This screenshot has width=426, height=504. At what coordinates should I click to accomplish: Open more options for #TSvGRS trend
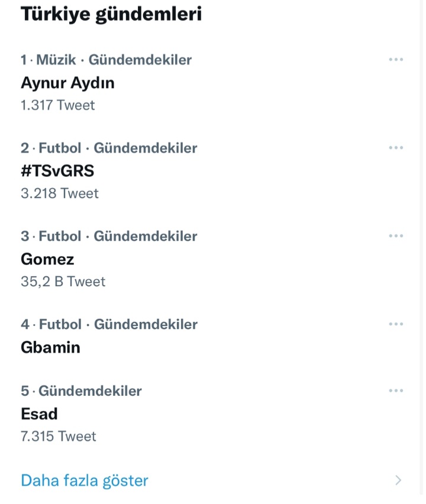pyautogui.click(x=396, y=147)
